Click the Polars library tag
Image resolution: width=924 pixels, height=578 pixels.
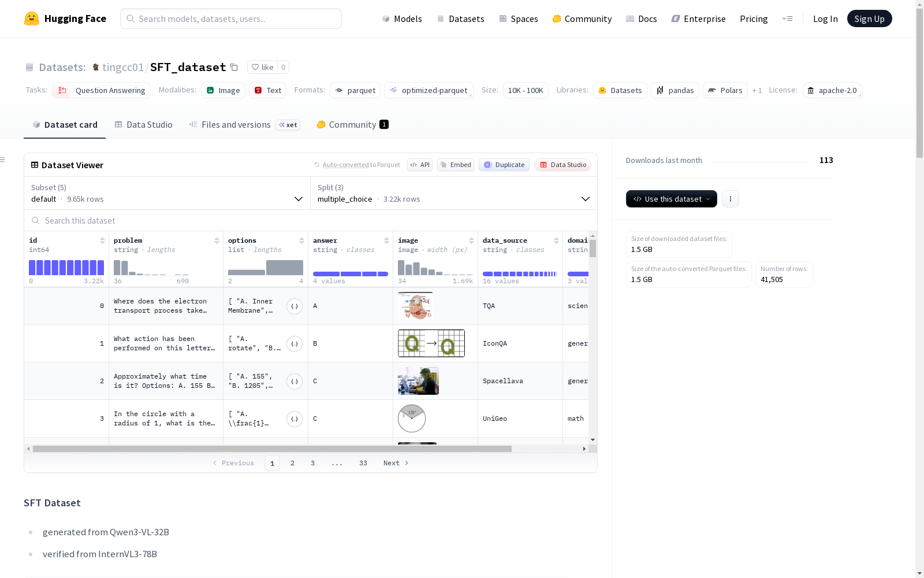pos(725,90)
